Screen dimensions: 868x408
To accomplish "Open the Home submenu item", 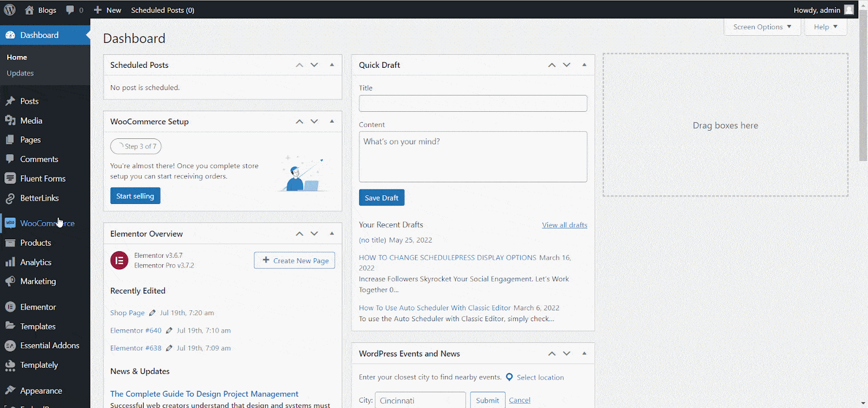I will click(17, 57).
